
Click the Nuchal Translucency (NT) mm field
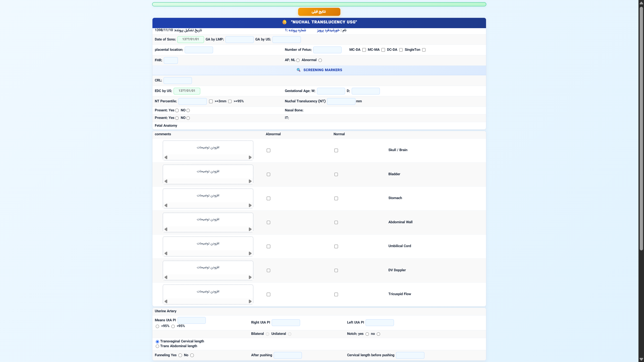click(341, 101)
